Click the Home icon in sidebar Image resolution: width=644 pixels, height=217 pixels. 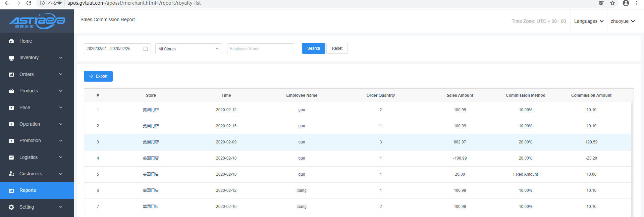tap(11, 41)
